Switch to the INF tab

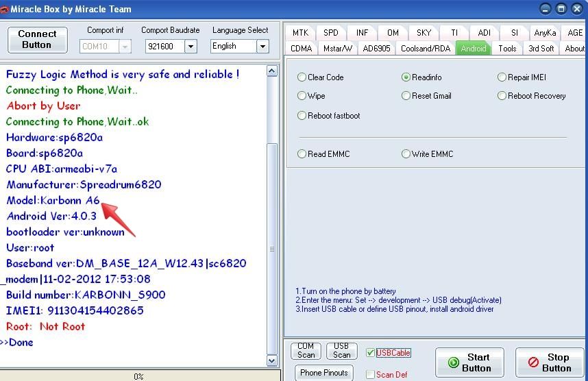pos(362,33)
